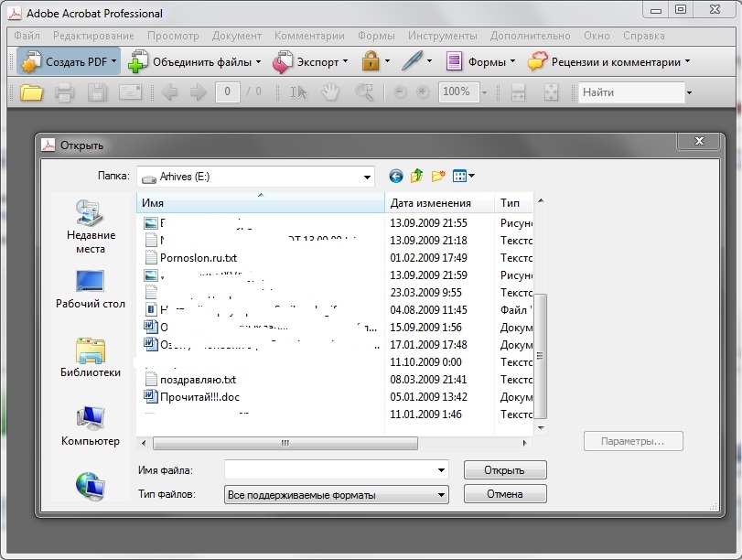Screen dimensions: 742x560
Task: Open the Папка location combo box
Action: click(x=255, y=177)
